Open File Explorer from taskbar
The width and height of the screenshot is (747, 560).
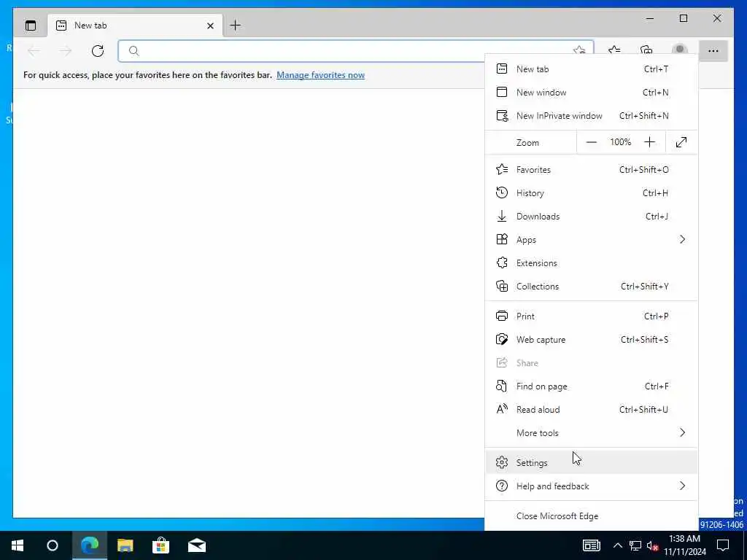[x=125, y=545]
